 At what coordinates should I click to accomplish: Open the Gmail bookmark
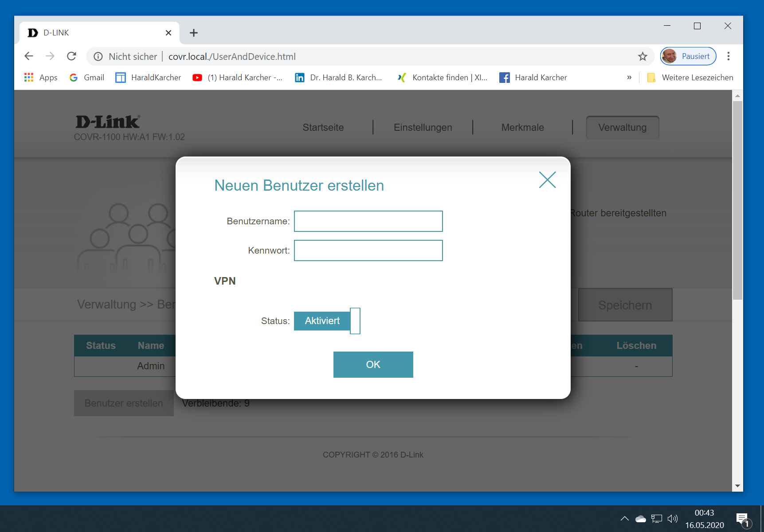(87, 78)
